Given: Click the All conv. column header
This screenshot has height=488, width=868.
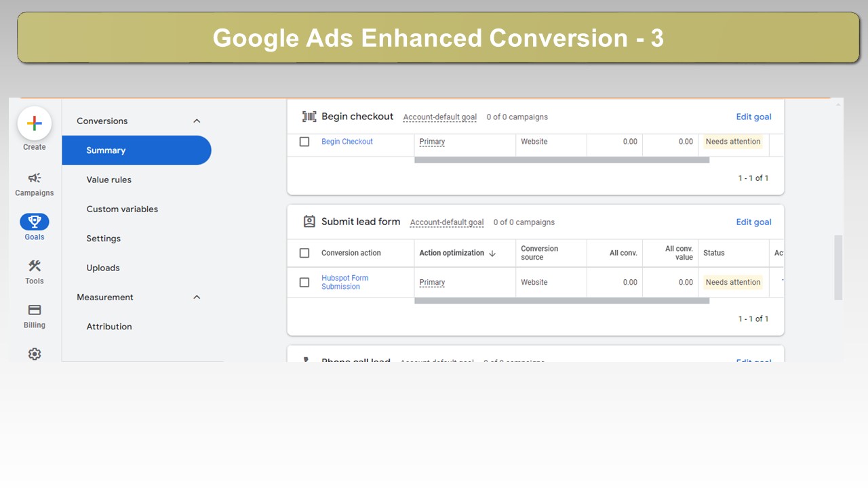Looking at the screenshot, I should (x=623, y=253).
